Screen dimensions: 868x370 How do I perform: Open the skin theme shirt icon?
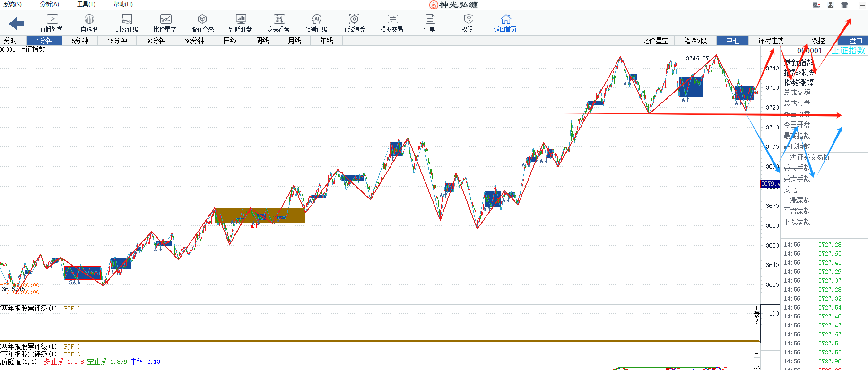[x=844, y=5]
